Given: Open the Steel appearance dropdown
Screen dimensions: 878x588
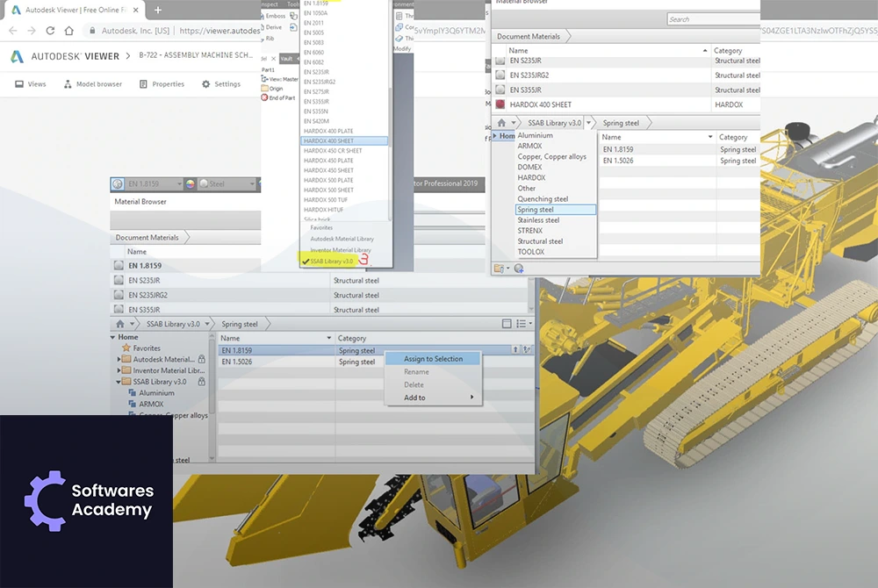Looking at the screenshot, I should point(252,183).
